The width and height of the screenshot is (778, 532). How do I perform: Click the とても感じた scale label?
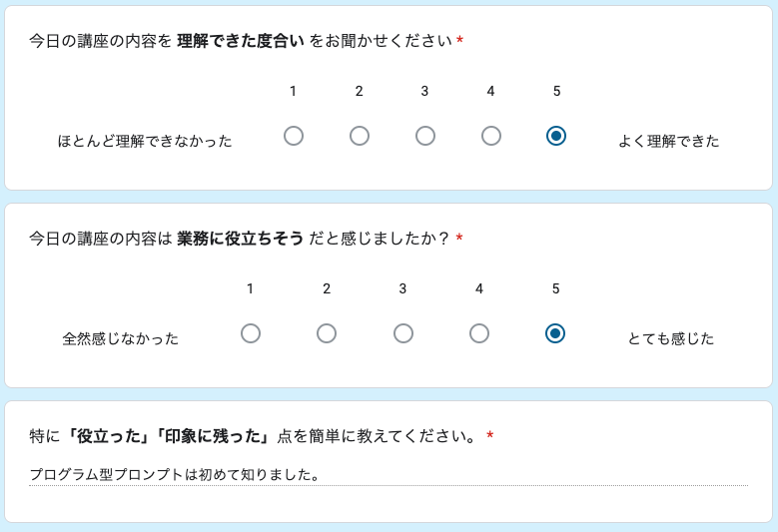point(671,339)
